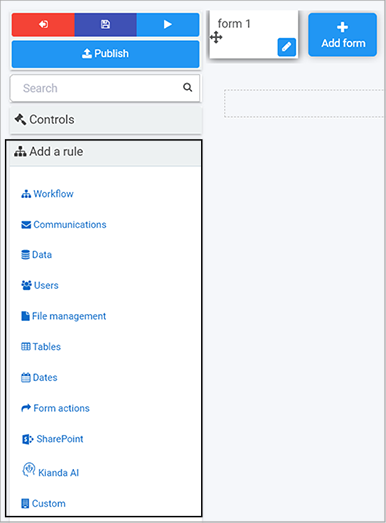The height and width of the screenshot is (523, 386).
Task: Click the pencil edit icon on form 1
Action: coord(287,47)
